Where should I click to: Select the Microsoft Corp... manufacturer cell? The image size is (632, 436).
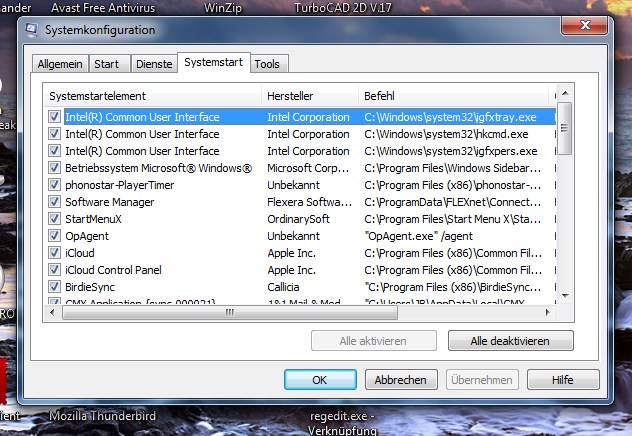click(308, 168)
